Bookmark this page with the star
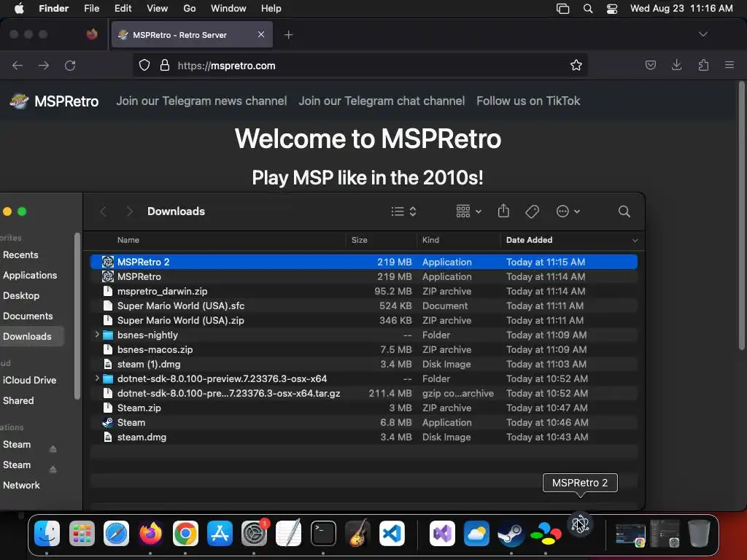 tap(576, 65)
